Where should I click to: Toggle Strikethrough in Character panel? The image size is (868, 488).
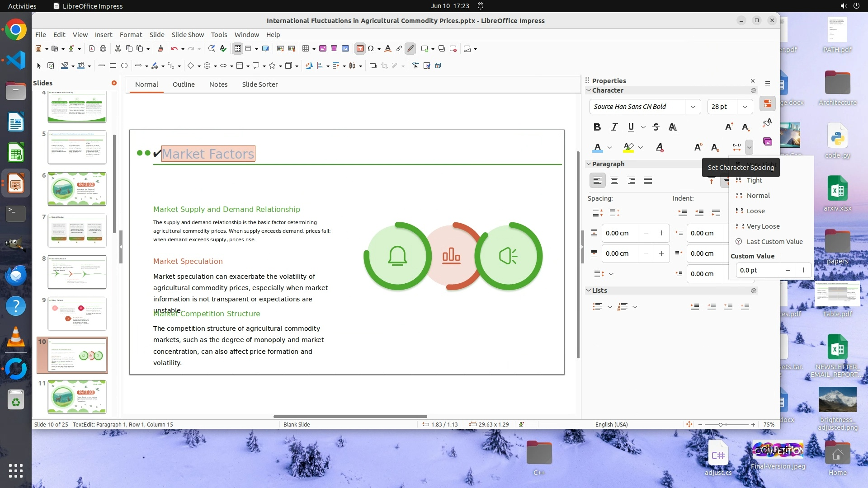click(656, 127)
